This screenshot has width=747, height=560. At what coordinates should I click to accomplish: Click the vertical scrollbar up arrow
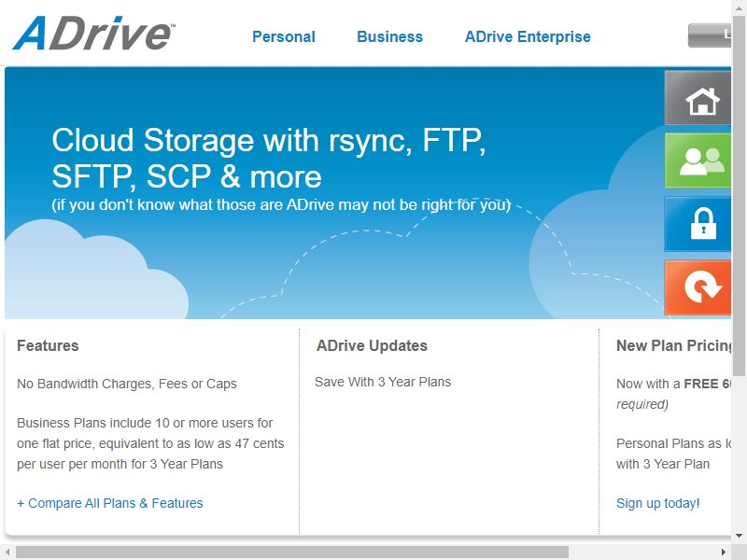coord(739,7)
